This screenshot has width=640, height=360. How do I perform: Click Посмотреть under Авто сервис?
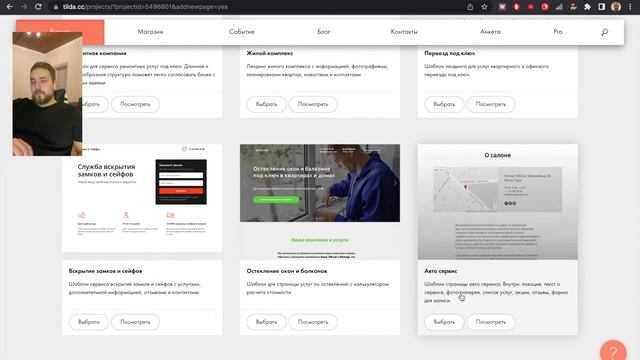pyautogui.click(x=491, y=322)
